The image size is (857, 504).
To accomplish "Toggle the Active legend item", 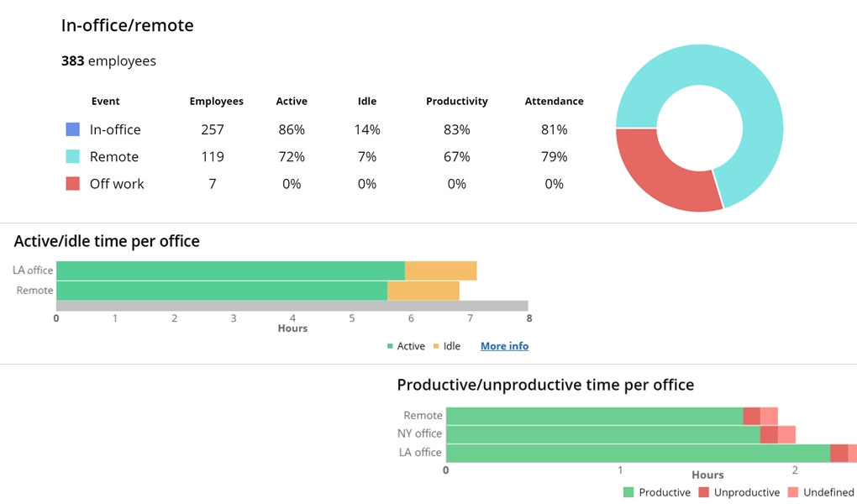I will click(x=406, y=346).
